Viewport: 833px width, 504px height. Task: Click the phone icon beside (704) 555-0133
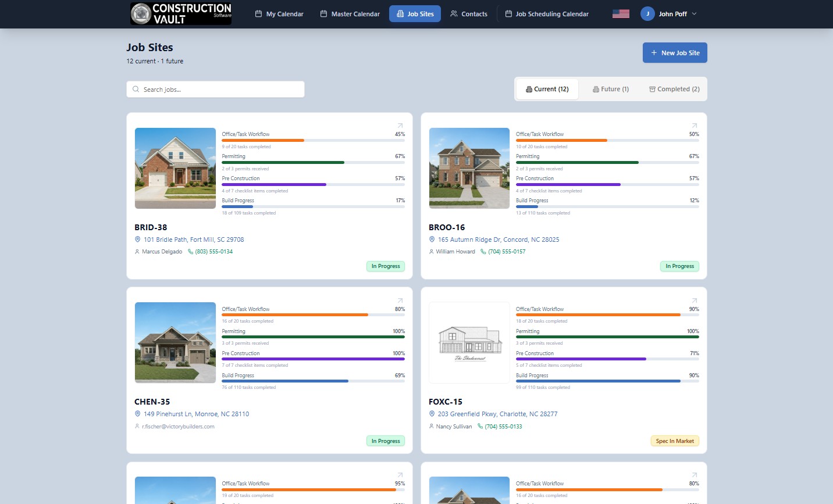[x=480, y=426]
